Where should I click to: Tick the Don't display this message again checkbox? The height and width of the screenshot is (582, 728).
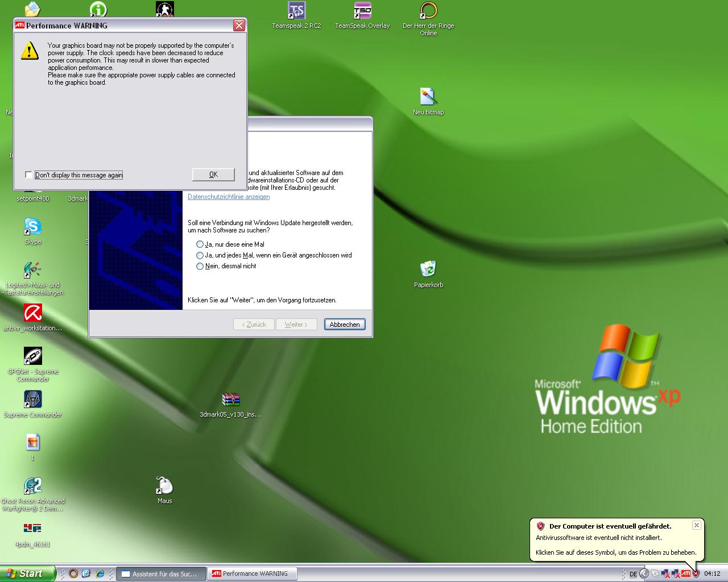(x=29, y=175)
